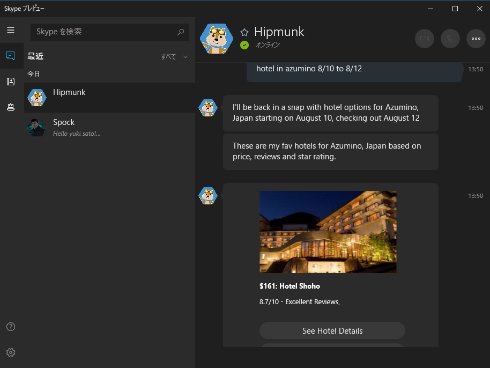The width and height of the screenshot is (490, 368).
Task: Open the more options ellipsis button
Action: point(476,39)
